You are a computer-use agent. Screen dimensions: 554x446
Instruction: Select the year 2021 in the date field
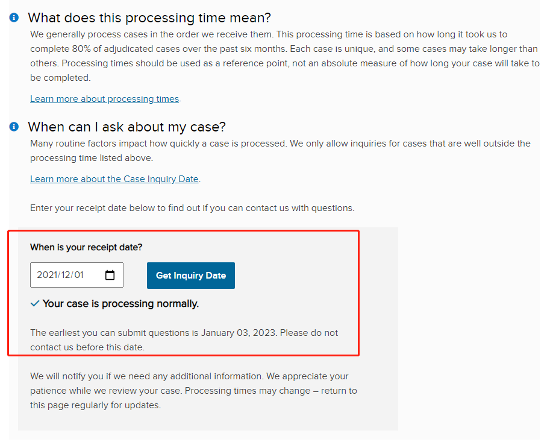point(47,275)
